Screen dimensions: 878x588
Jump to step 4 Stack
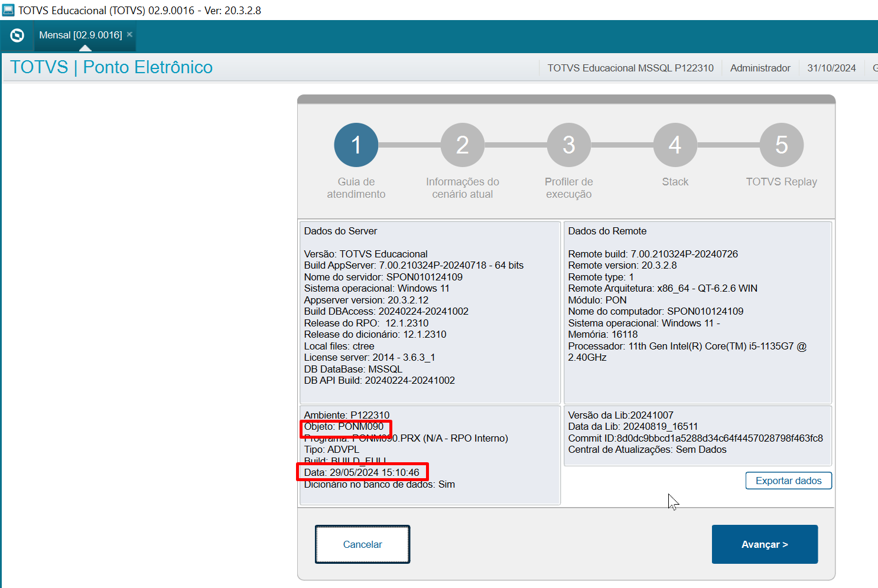tap(675, 145)
